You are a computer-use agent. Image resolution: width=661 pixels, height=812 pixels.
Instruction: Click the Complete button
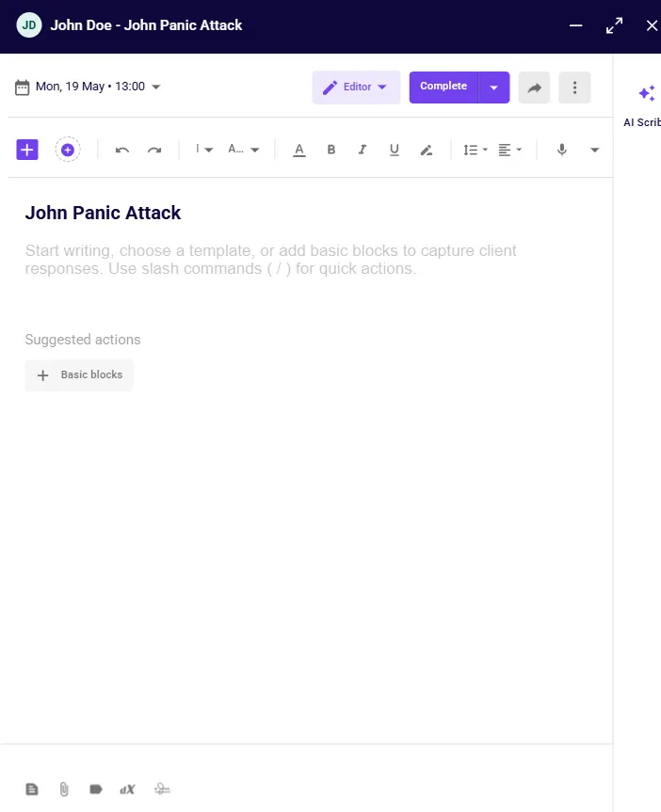coord(443,87)
